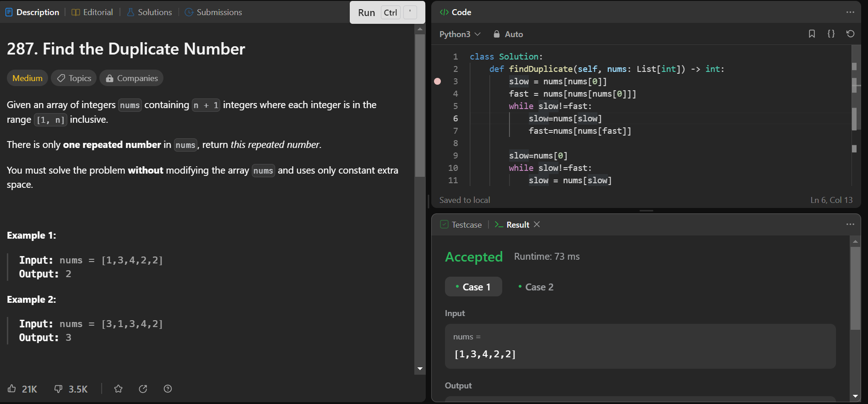Toggle the Auto lock setting
The image size is (868, 404).
click(508, 34)
